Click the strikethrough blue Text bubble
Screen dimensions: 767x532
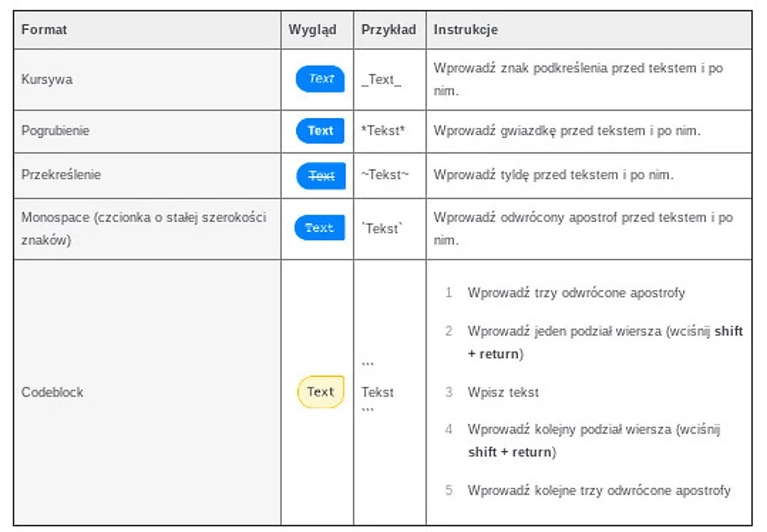[321, 176]
